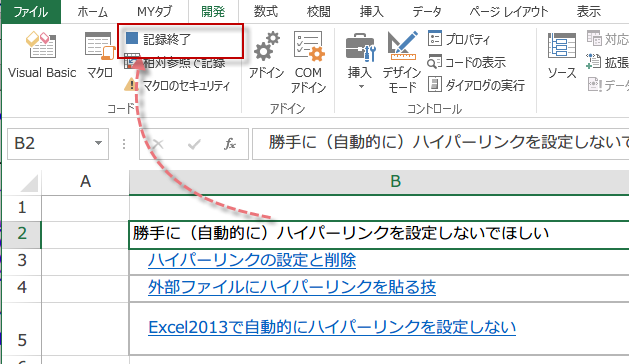Open link 外部ファイルにハイパーリンクを貼る技
Viewport: 629px width, 364px height.
292,287
